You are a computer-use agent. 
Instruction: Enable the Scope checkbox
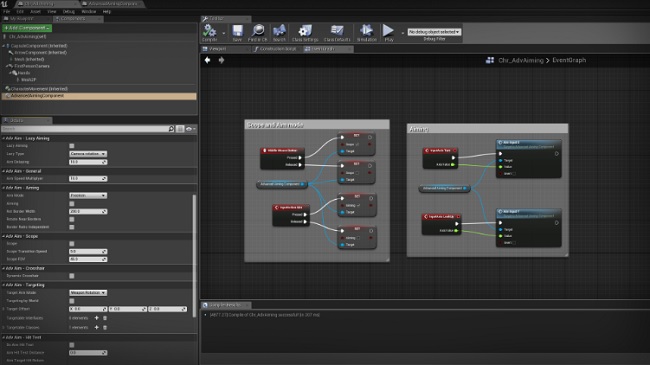(x=72, y=243)
